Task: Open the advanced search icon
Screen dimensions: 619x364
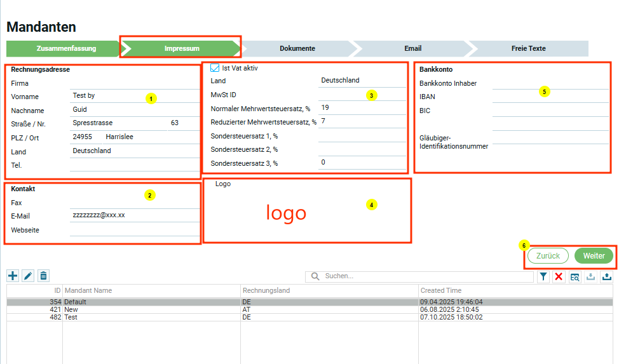Action: tap(575, 276)
